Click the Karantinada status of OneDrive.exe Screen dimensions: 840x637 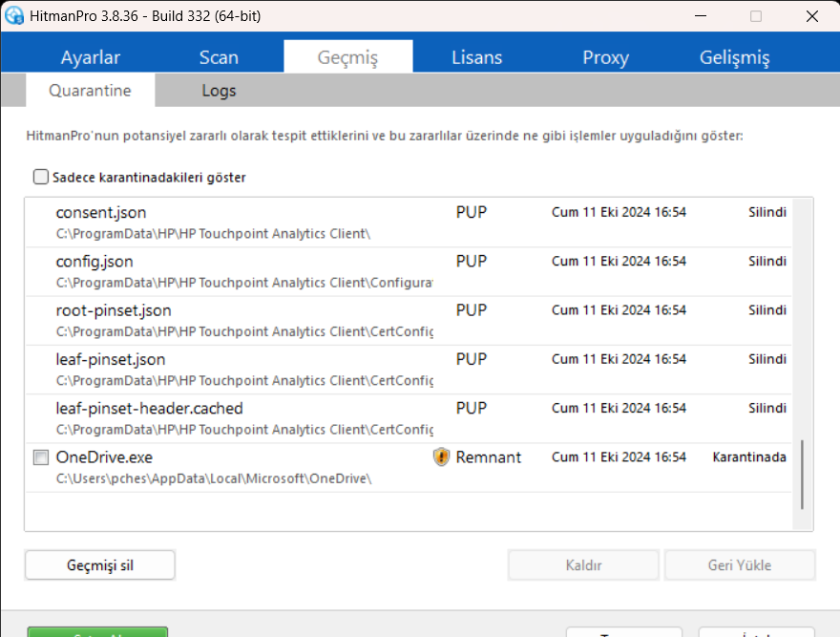749,457
